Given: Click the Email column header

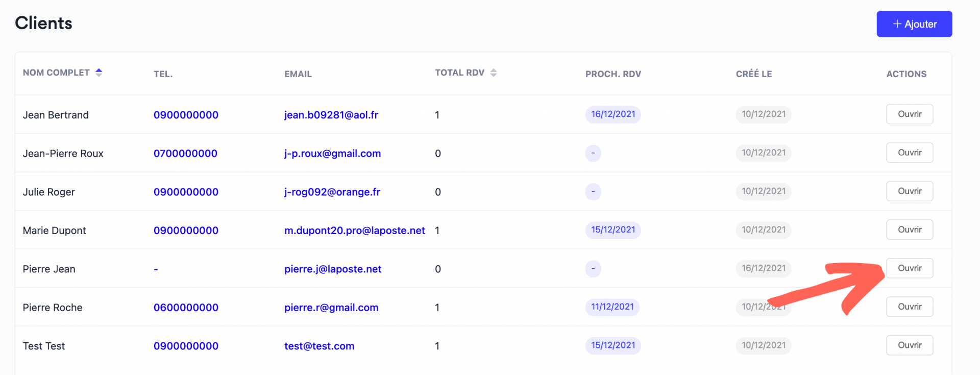Looking at the screenshot, I should click(x=298, y=74).
